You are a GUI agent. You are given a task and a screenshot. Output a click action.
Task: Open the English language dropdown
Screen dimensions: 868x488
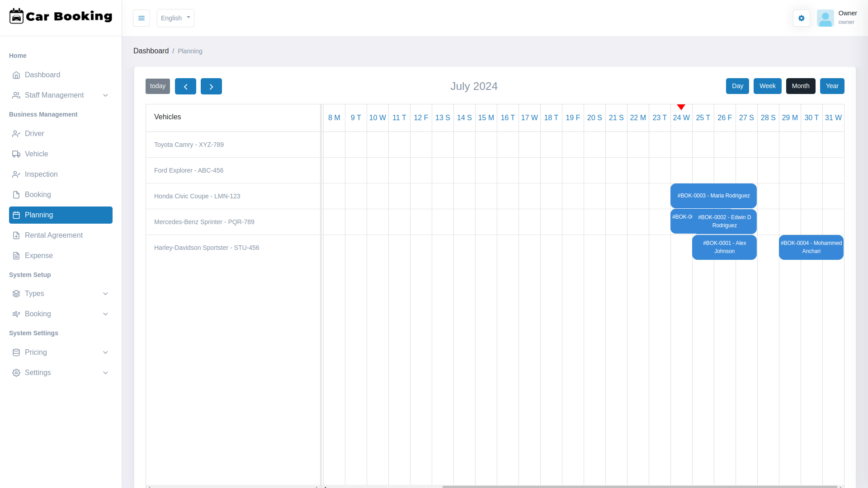click(175, 18)
